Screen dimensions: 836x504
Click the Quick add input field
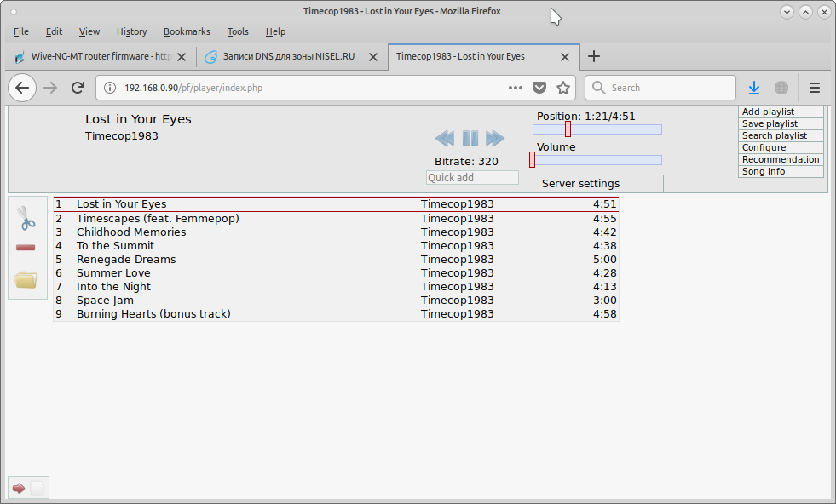[x=472, y=177]
